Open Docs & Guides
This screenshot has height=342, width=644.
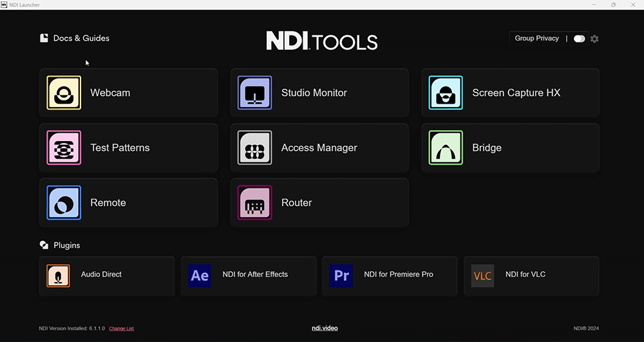75,38
